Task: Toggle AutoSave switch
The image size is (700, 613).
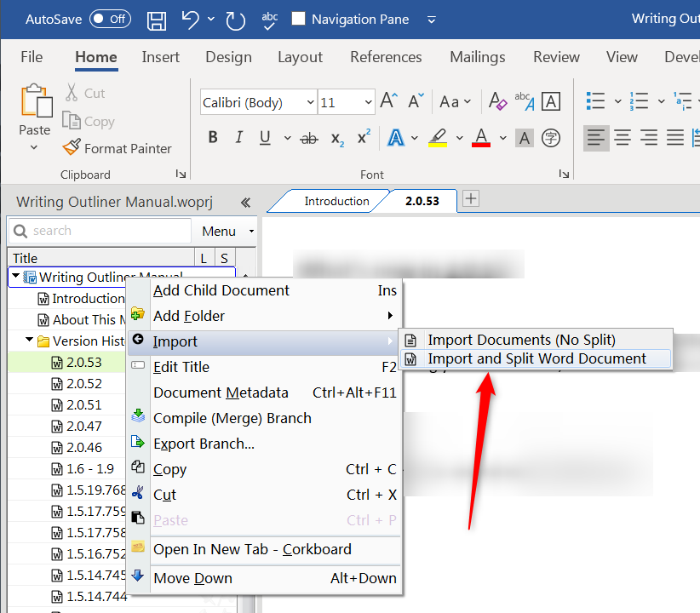Action: tap(110, 20)
